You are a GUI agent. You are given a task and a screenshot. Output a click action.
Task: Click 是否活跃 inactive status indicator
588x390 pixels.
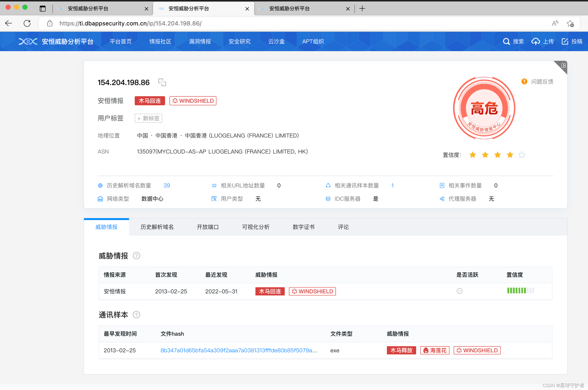(x=459, y=291)
